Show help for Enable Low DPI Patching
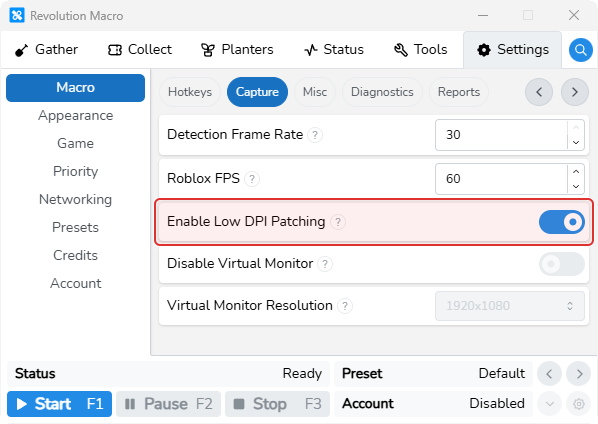Image resolution: width=598 pixels, height=424 pixels. point(338,222)
